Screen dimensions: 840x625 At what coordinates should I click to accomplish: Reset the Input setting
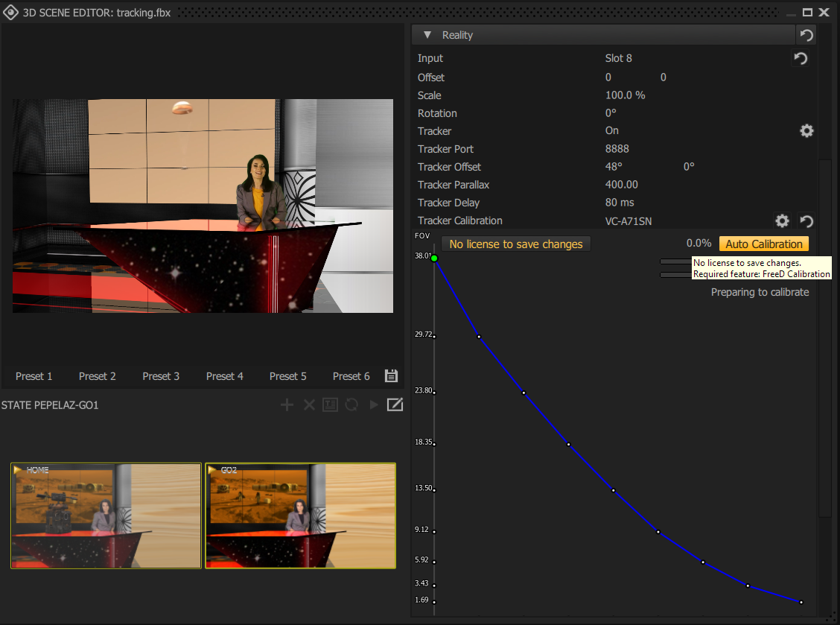[x=800, y=58]
